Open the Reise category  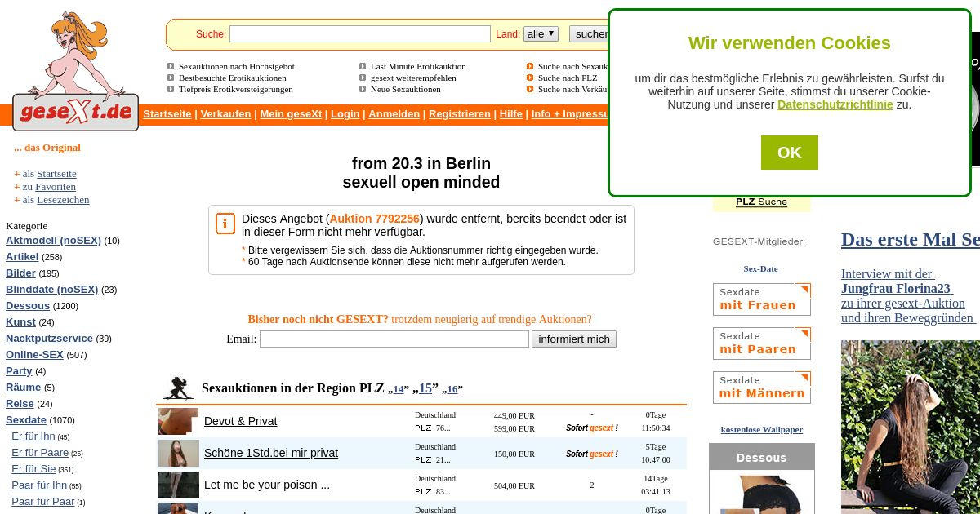[20, 404]
